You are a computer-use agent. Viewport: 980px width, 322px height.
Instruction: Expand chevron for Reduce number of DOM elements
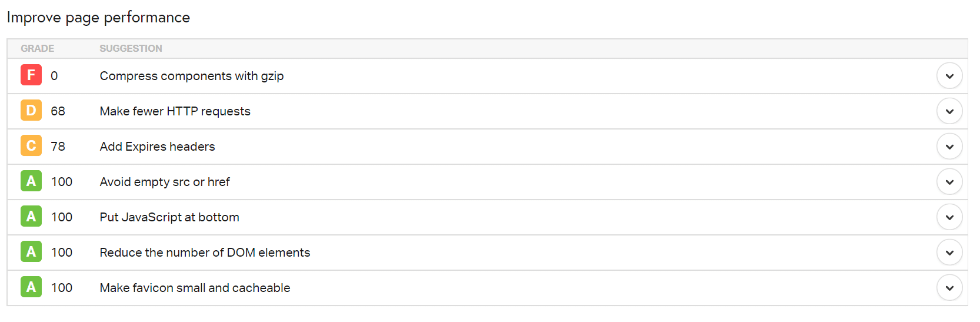click(949, 253)
